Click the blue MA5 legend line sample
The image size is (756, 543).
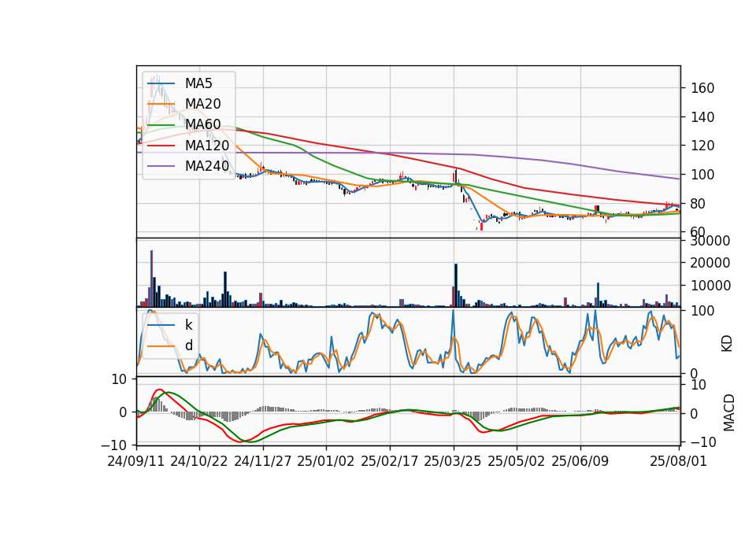click(161, 84)
